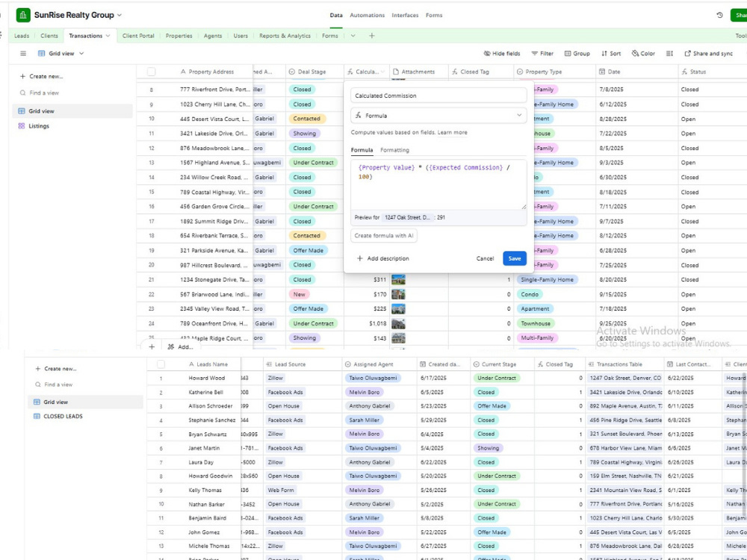This screenshot has height=560, width=747.
Task: Click the Listings gallery view icon
Action: (22, 126)
